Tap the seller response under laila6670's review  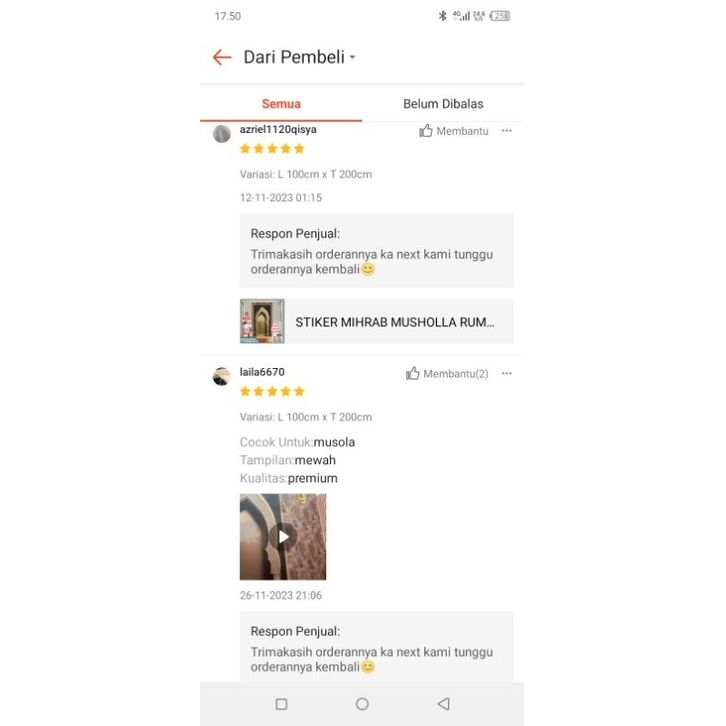click(x=376, y=647)
